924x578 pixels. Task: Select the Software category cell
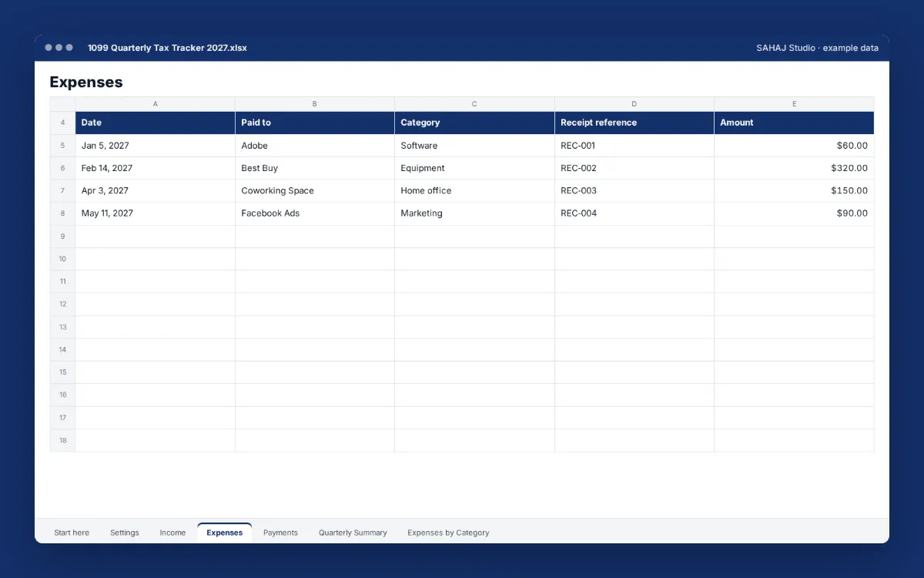point(474,146)
